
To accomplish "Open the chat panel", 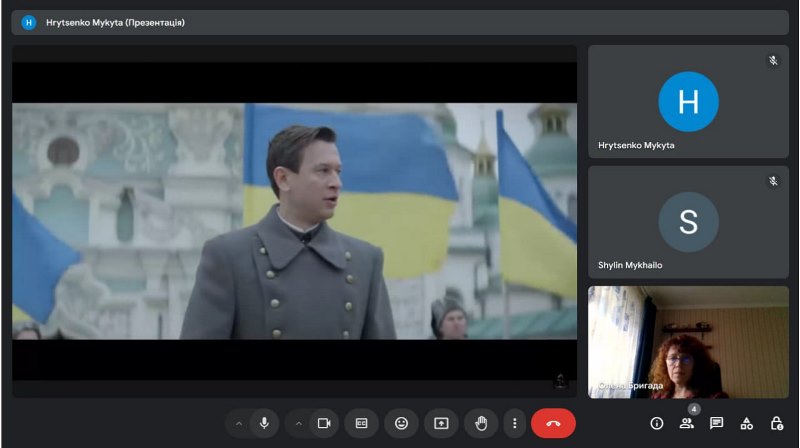I will tap(716, 424).
